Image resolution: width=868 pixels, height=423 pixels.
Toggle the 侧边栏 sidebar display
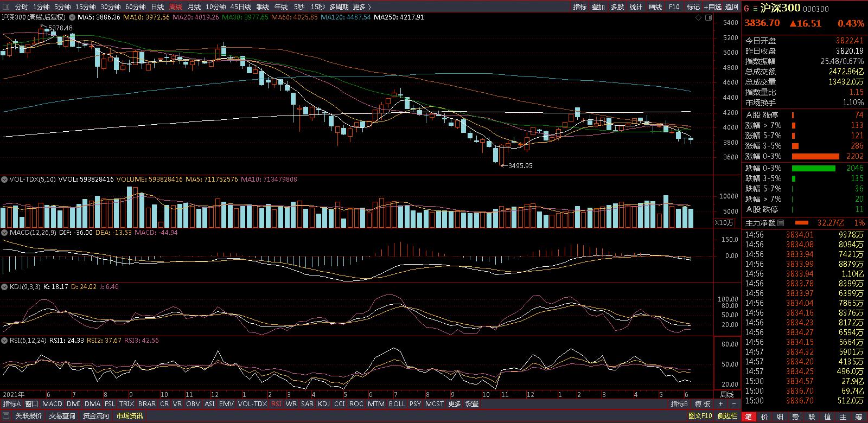point(727,416)
